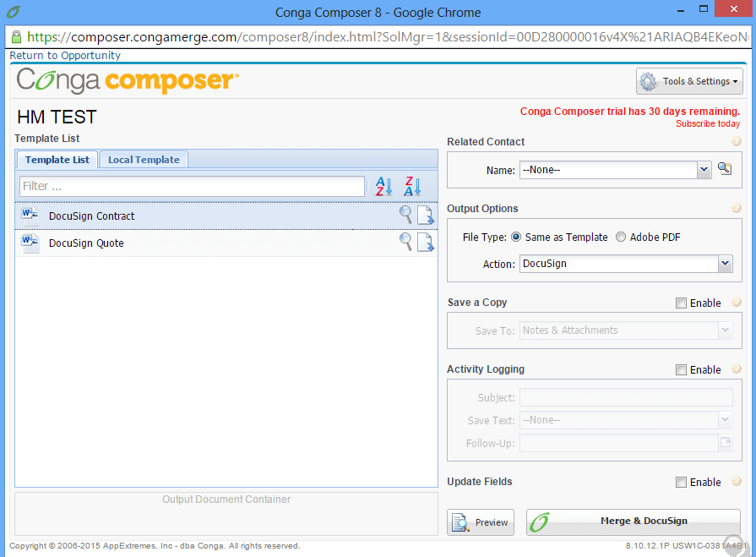Open Action dropdown showing DocuSign
The width and height of the screenshot is (756, 557).
click(725, 264)
